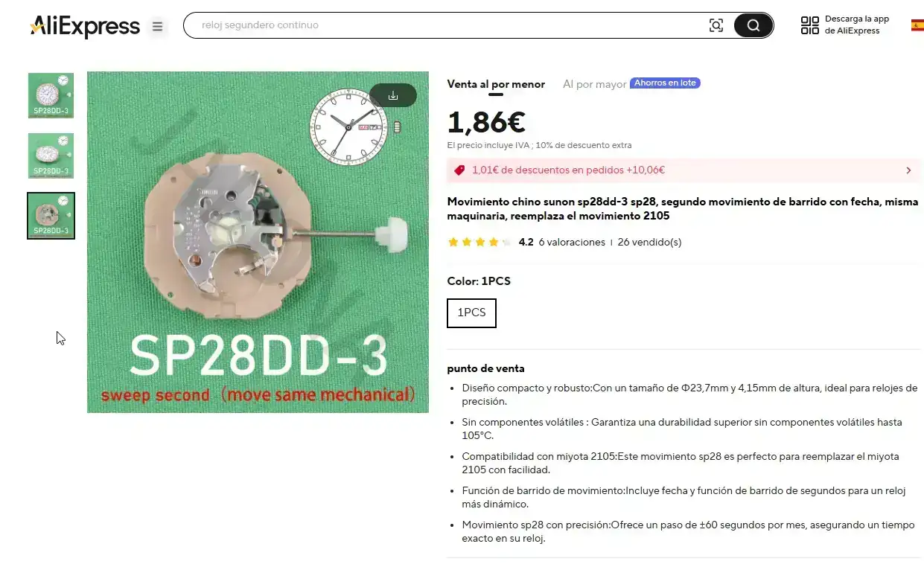Select the 1PCS color option
Screen dimensions: 924x567
point(471,313)
